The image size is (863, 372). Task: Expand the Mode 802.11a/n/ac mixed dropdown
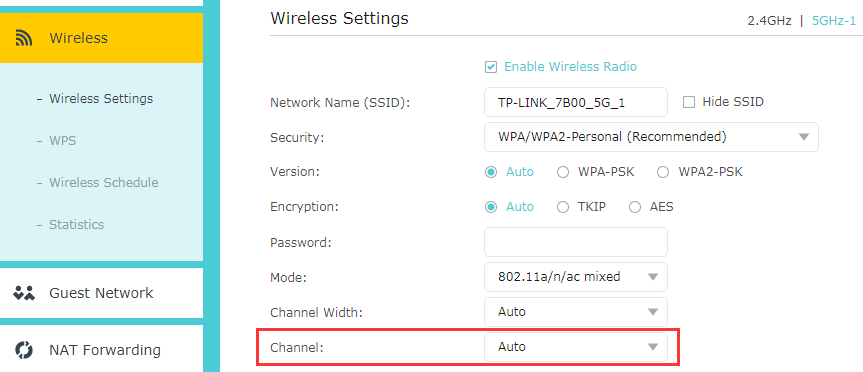point(576,277)
